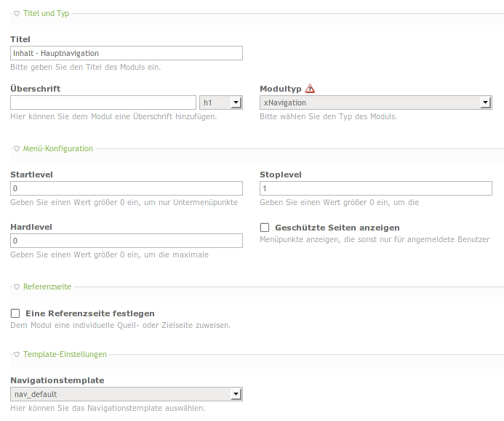The image size is (504, 421).
Task: Click the Modultyp warning triangle icon
Action: pos(310,89)
